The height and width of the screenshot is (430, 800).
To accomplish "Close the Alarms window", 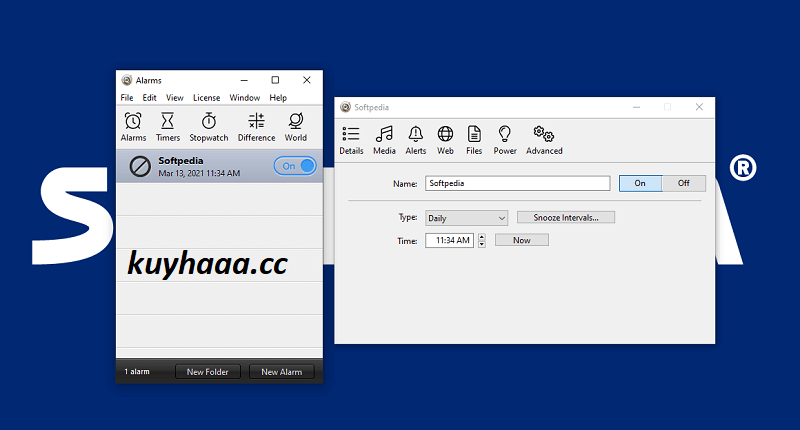I will pyautogui.click(x=307, y=80).
